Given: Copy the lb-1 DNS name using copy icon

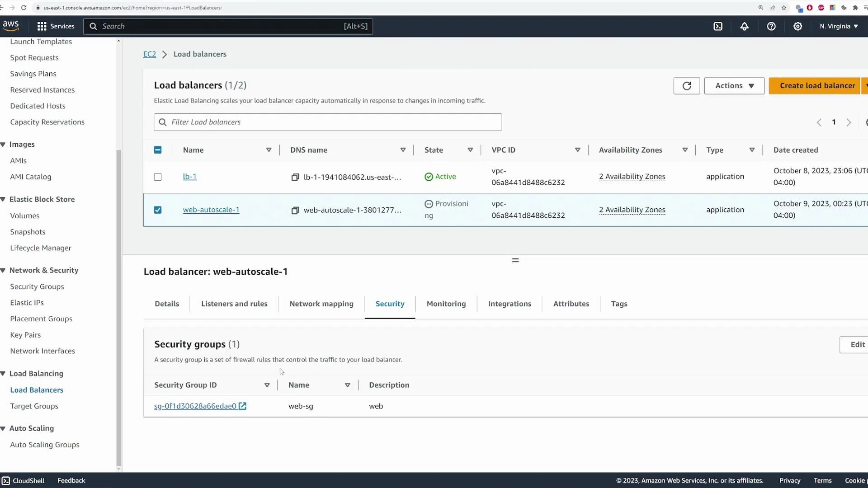Looking at the screenshot, I should coord(295,177).
